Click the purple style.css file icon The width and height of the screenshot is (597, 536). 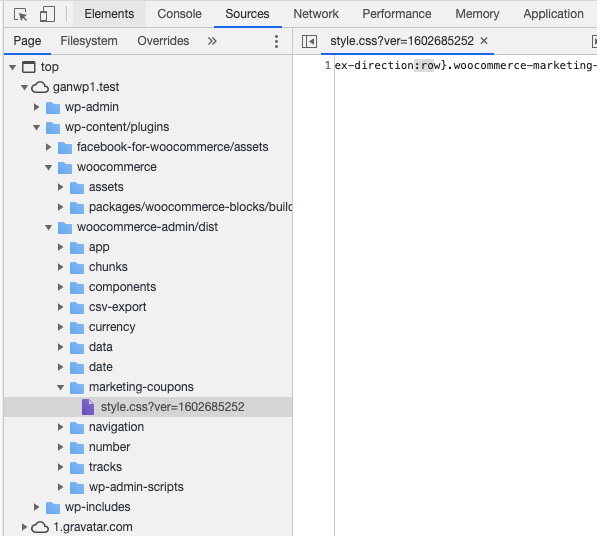[x=88, y=407]
